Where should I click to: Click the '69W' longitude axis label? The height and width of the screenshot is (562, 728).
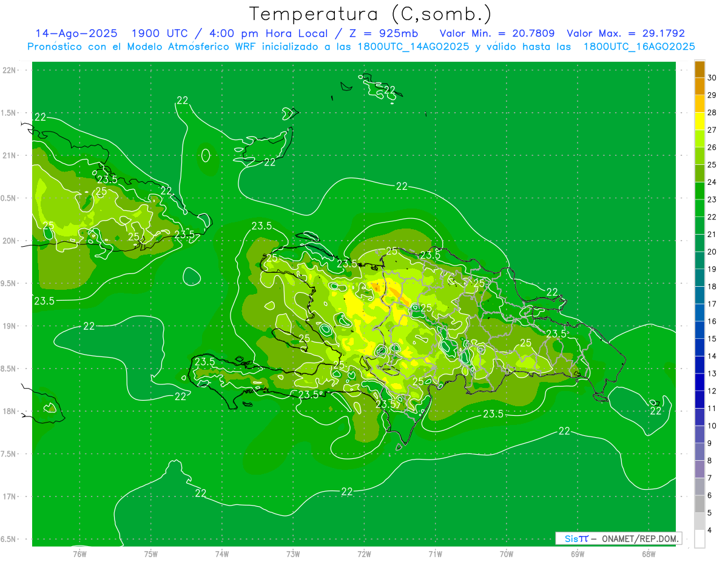coord(578,554)
